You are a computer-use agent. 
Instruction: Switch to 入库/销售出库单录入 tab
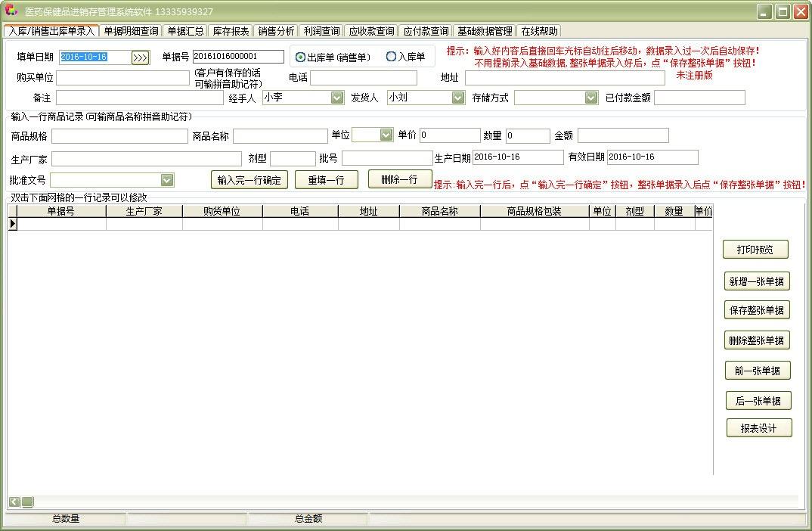click(x=51, y=31)
